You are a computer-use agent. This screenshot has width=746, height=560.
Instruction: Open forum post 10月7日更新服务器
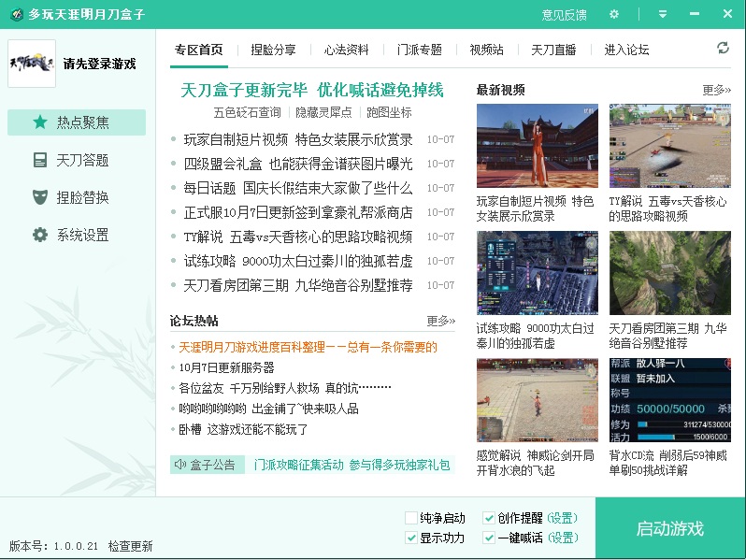tap(226, 367)
